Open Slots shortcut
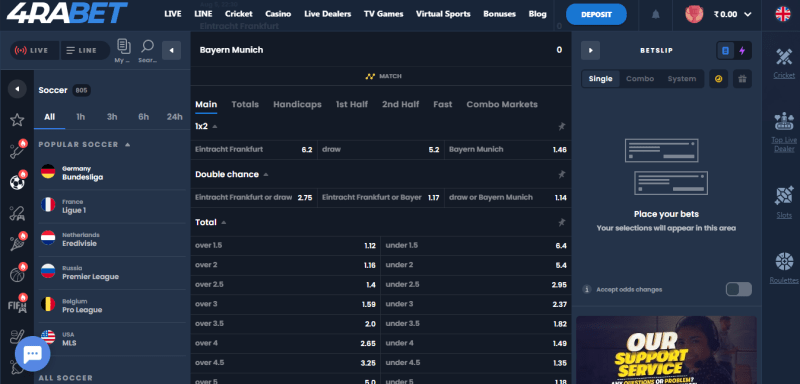The height and width of the screenshot is (384, 800). (784, 203)
